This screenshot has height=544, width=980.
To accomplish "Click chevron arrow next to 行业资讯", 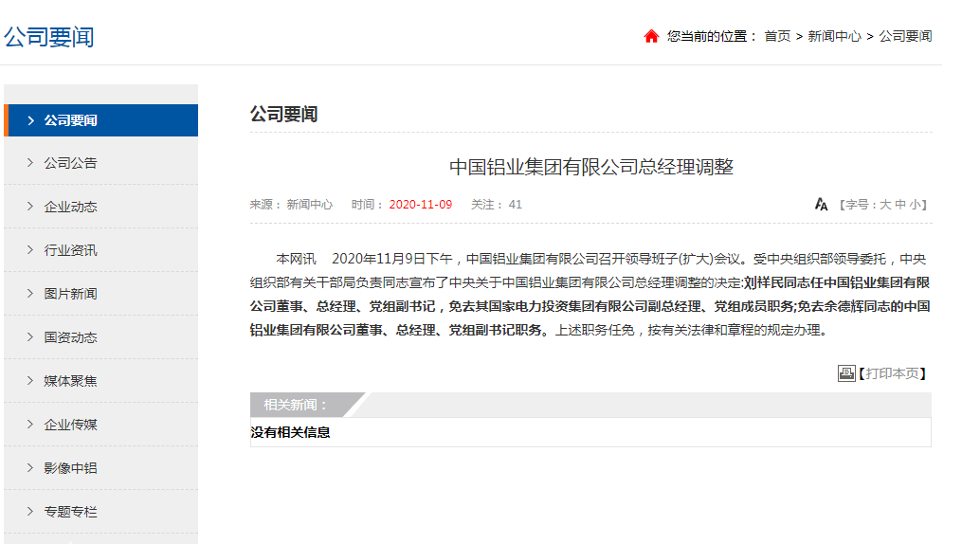I will tap(30, 249).
